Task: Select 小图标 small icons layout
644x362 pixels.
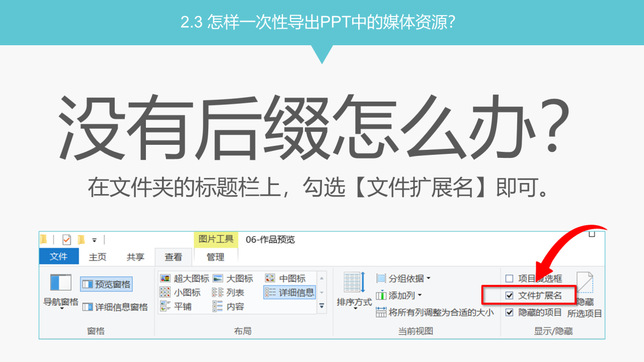Action: (x=180, y=292)
